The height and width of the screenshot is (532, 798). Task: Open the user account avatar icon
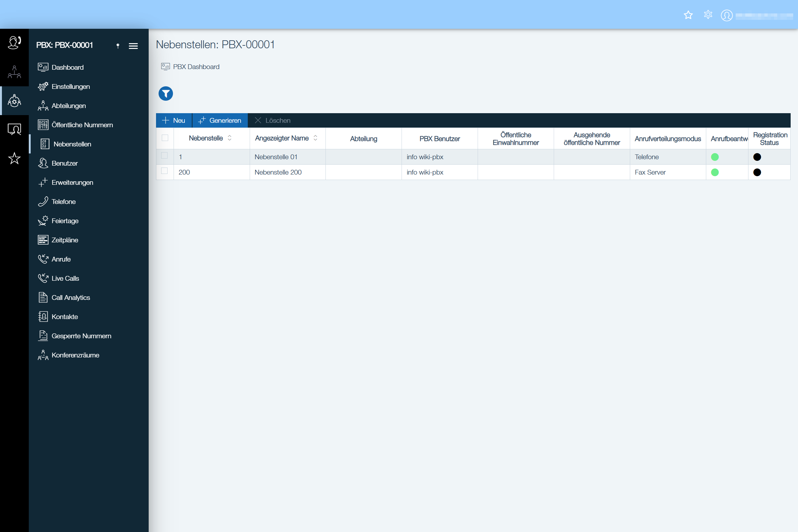point(726,15)
